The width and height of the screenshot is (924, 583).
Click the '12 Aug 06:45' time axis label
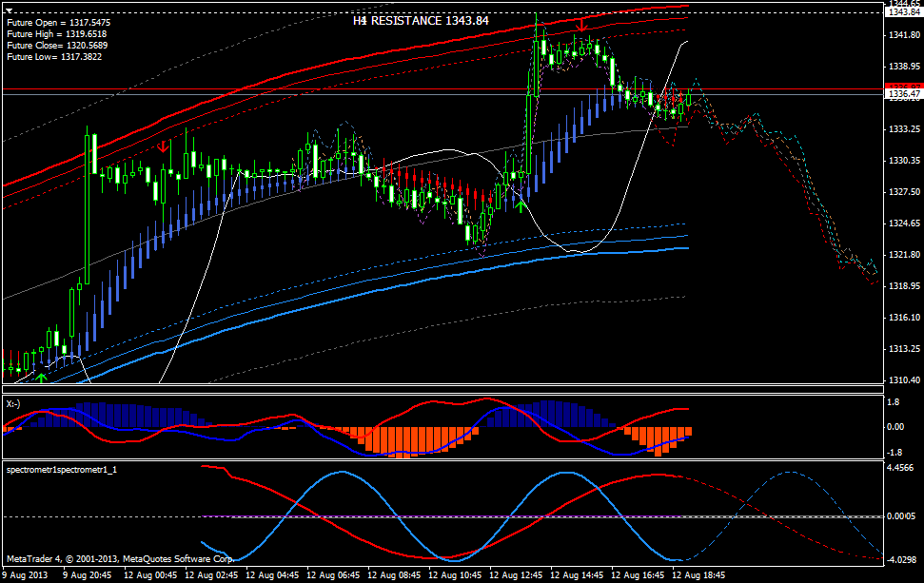(333, 574)
